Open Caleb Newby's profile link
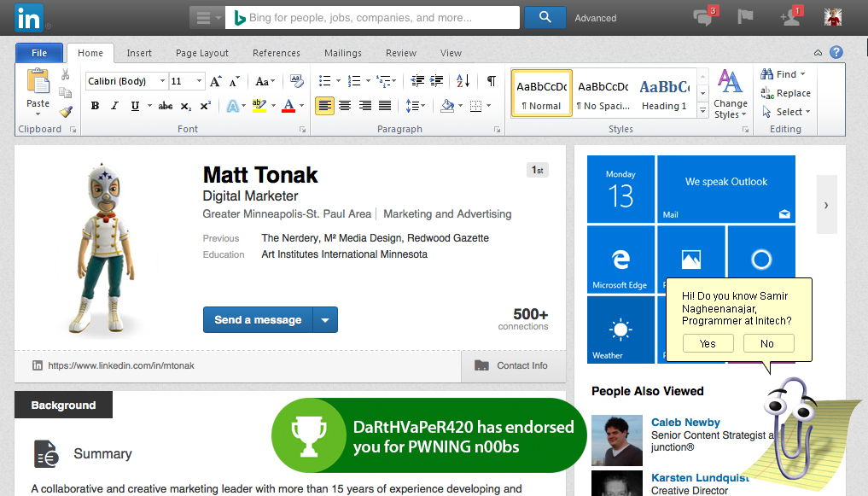 coord(685,423)
